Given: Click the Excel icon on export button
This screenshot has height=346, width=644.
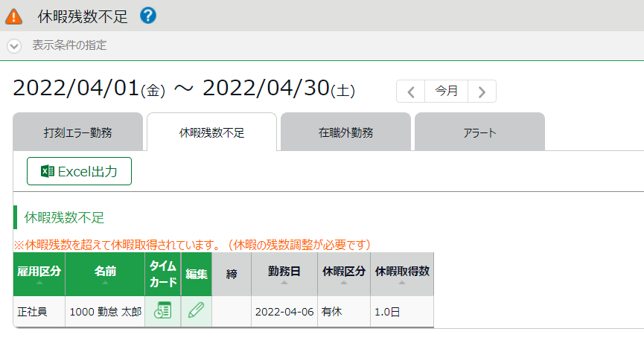Looking at the screenshot, I should (48, 171).
